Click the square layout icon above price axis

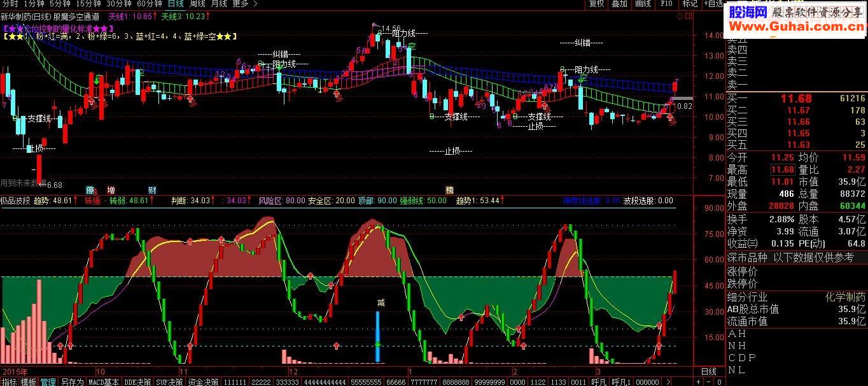click(687, 16)
